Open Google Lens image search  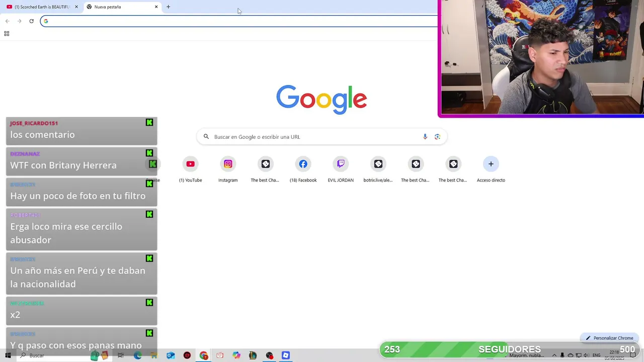(437, 137)
